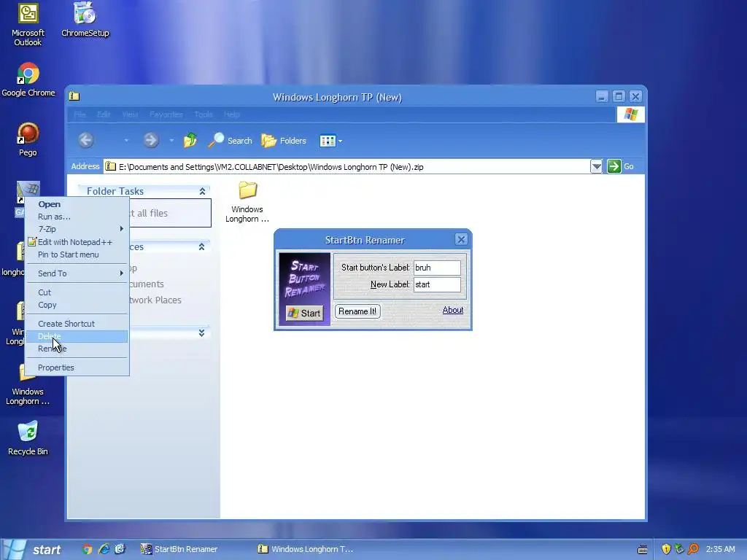Viewport: 747px width, 560px height.
Task: Switch to Windows Longhorn taskbar button
Action: pyautogui.click(x=309, y=549)
